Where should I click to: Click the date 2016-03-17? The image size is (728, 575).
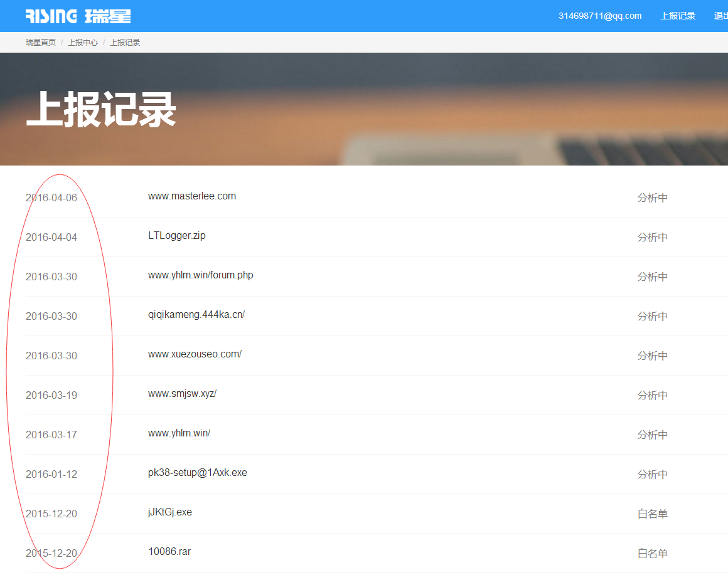click(51, 435)
